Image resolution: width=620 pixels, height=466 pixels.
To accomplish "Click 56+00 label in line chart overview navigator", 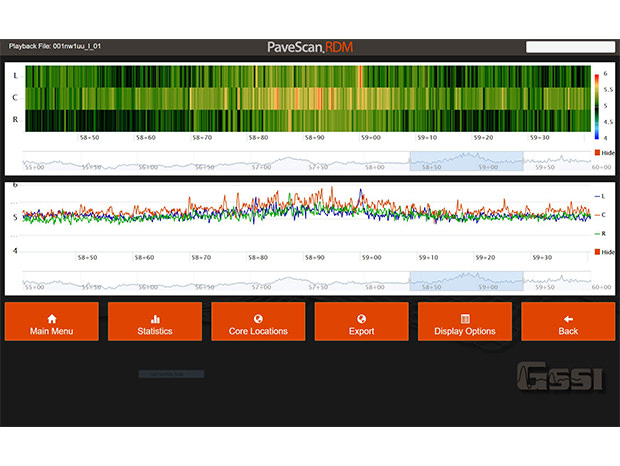I will pos(148,287).
